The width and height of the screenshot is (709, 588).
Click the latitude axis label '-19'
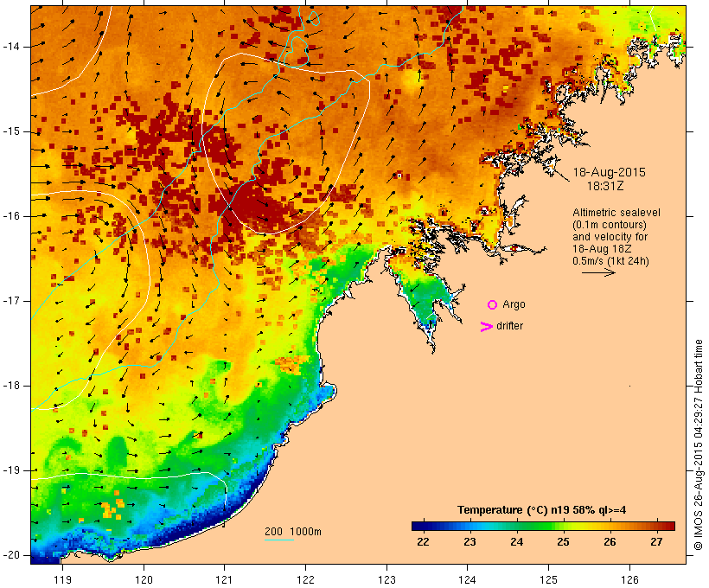[x=11, y=470]
